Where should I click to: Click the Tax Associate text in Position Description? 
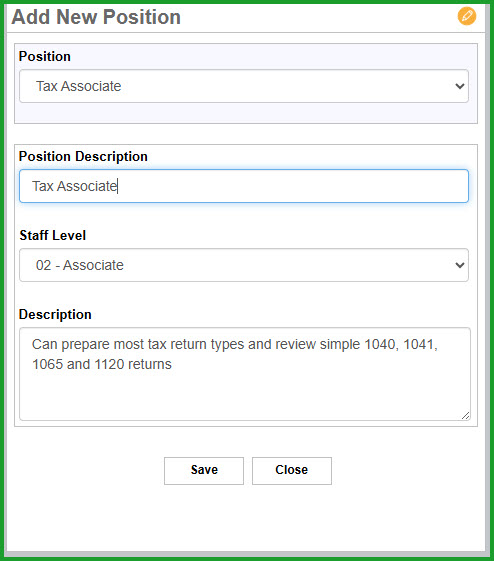(x=75, y=186)
